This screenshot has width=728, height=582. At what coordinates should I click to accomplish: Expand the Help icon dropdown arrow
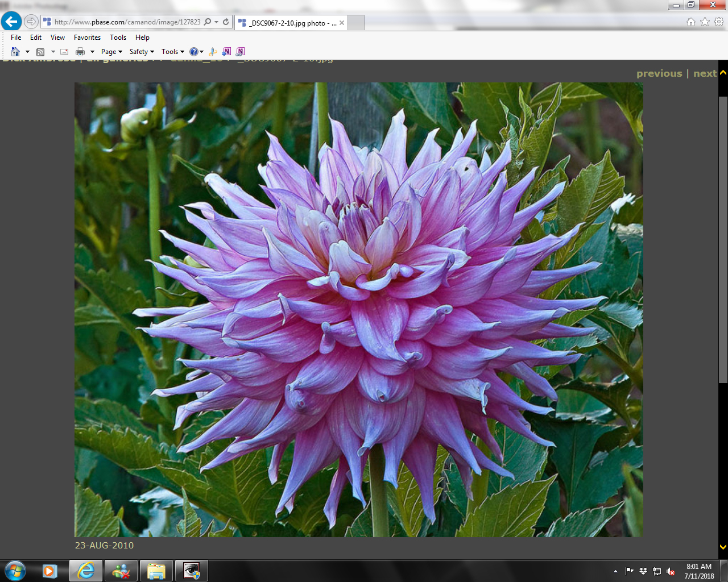201,52
